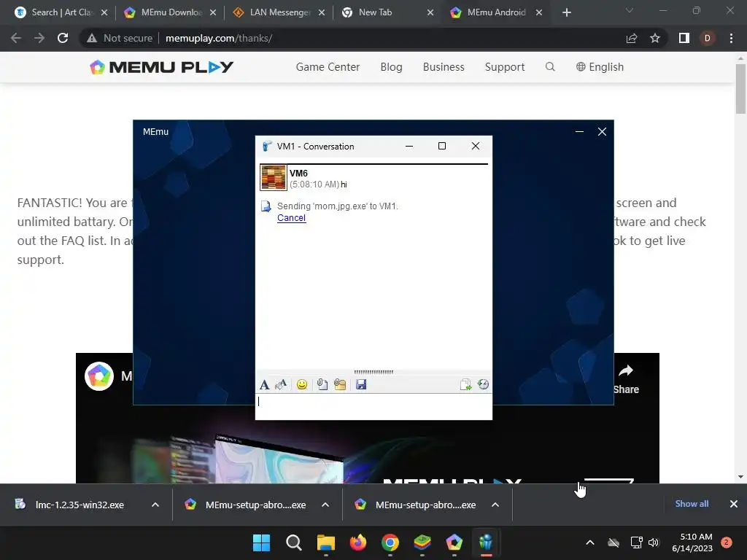Open the Chrome three-dot menu
747x560 pixels.
coord(731,38)
